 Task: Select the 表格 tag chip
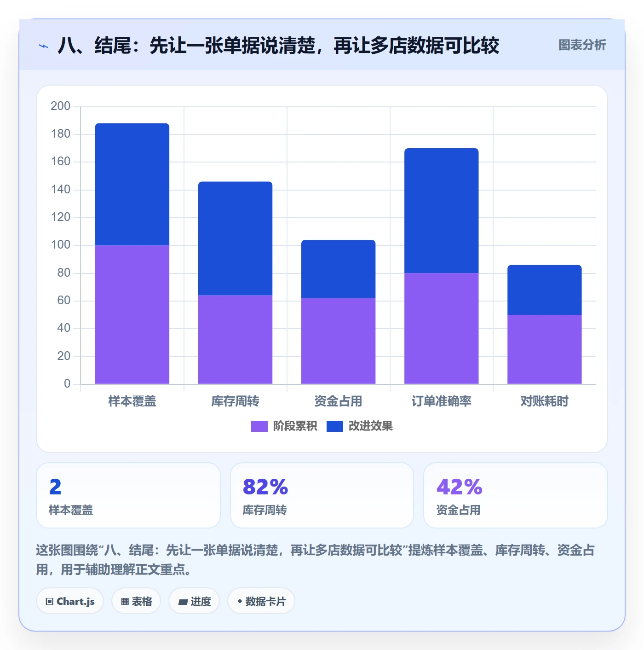coord(136,601)
